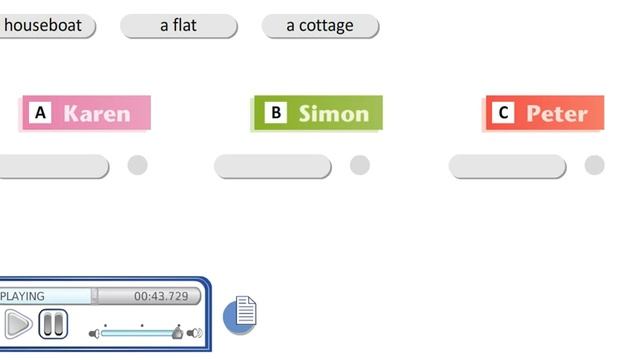
Task: Click the audio progress bar at 00:43.729
Action: [x=100, y=296]
